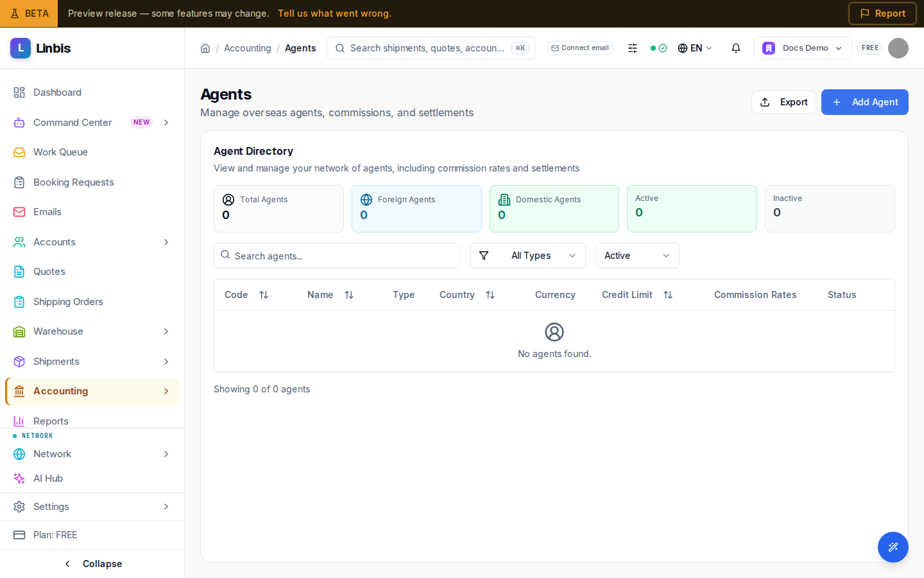Open the user avatar menu

(x=898, y=48)
